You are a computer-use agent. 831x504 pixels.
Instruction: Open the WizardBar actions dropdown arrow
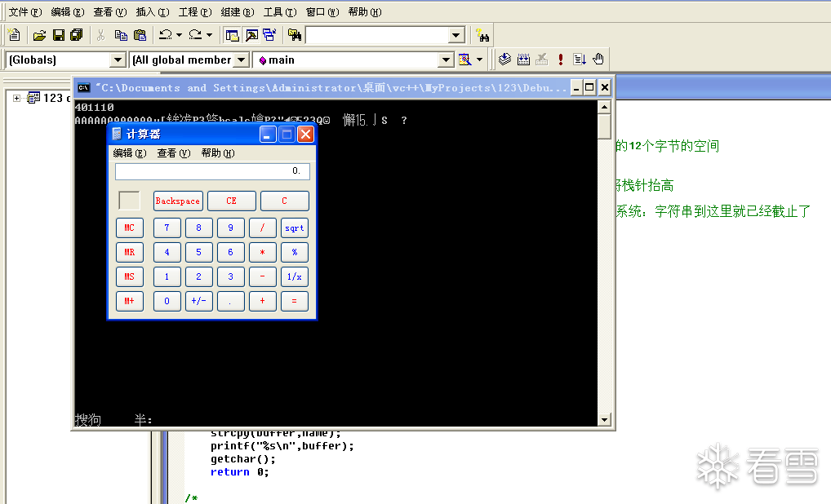[x=480, y=60]
